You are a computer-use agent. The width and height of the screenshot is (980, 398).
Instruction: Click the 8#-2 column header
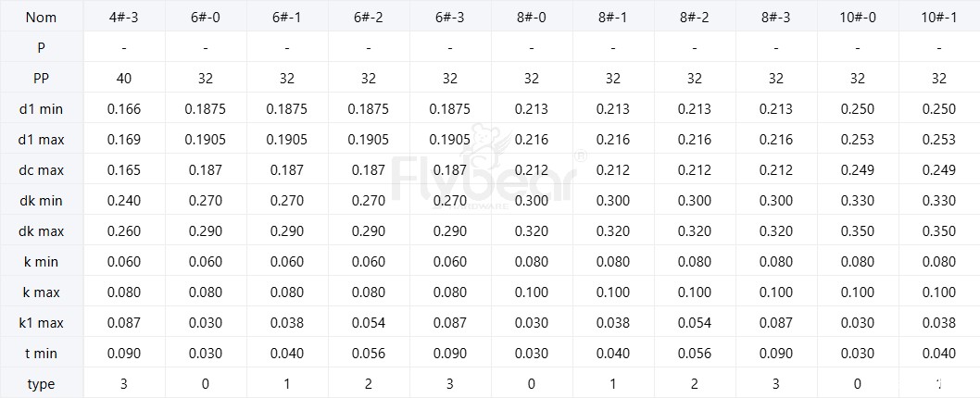pyautogui.click(x=695, y=17)
